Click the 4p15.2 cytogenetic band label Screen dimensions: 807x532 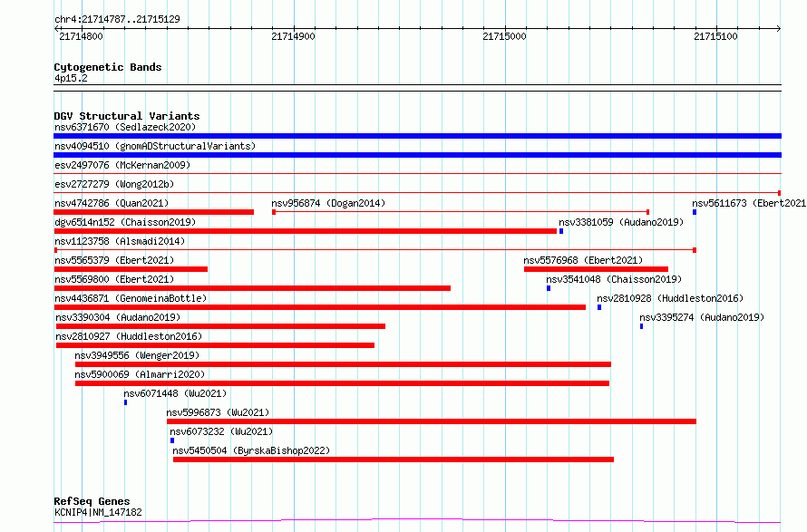(x=71, y=78)
